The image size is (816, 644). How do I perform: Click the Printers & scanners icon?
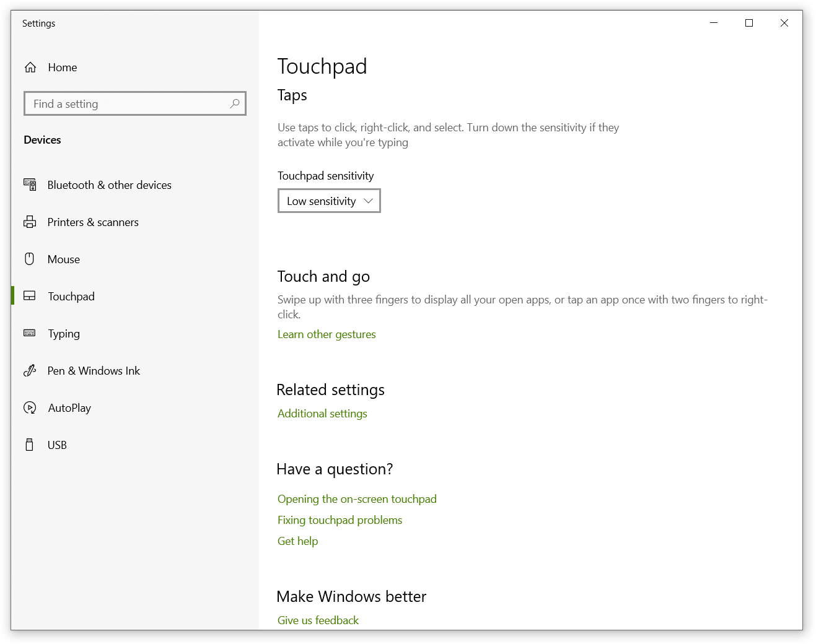pyautogui.click(x=30, y=222)
